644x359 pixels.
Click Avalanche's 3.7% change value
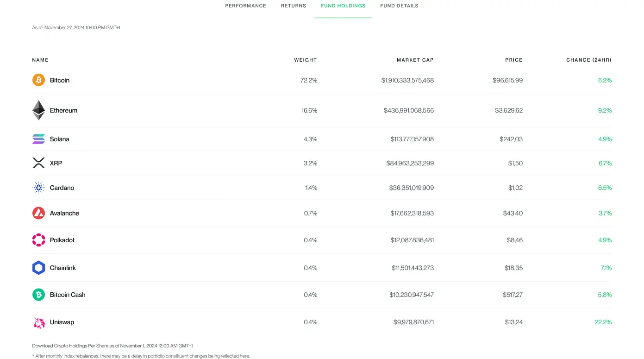coord(605,213)
